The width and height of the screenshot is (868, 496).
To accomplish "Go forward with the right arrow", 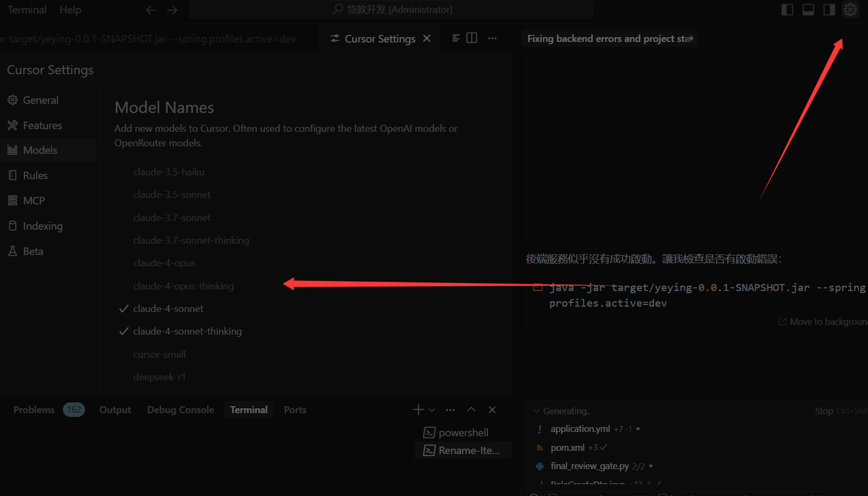I will pos(172,10).
